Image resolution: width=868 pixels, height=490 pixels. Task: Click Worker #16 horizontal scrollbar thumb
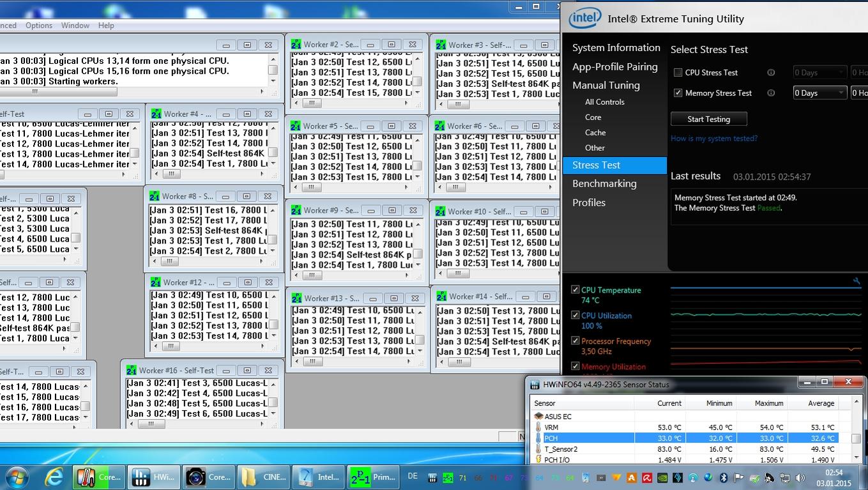[152, 423]
